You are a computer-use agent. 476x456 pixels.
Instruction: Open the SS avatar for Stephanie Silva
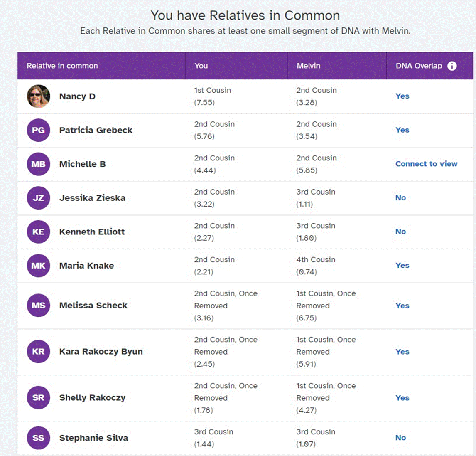click(x=38, y=438)
